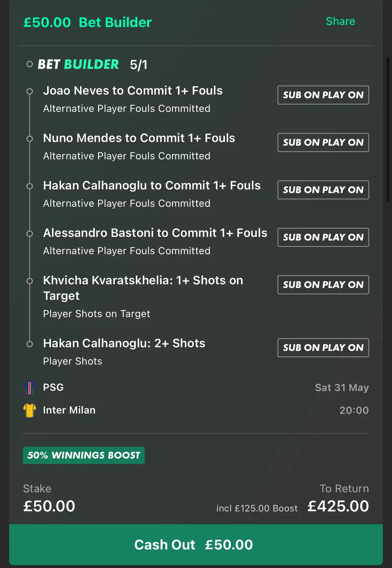Viewport: 392px width, 568px height.
Task: Tap the 50% Winnings Boost badge
Action: 84,455
